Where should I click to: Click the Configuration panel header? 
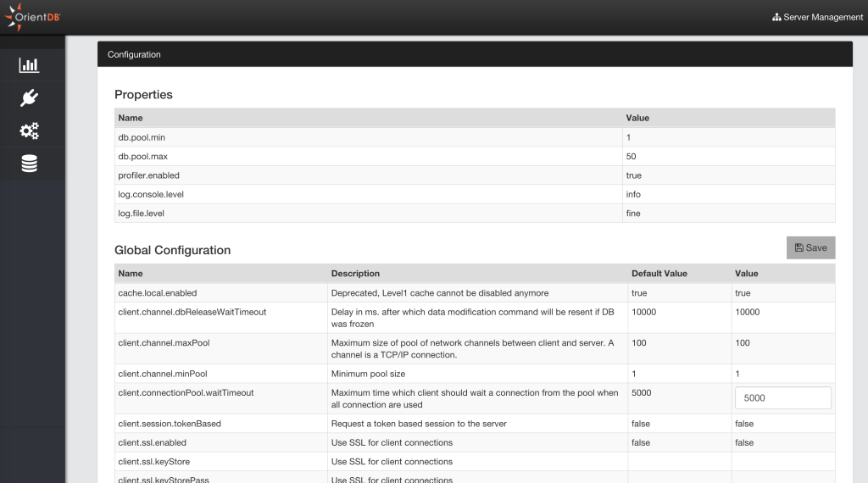(475, 54)
